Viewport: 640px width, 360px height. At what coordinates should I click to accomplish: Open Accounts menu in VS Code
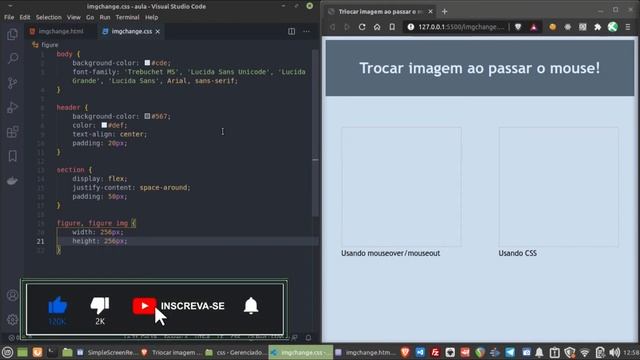click(13, 295)
